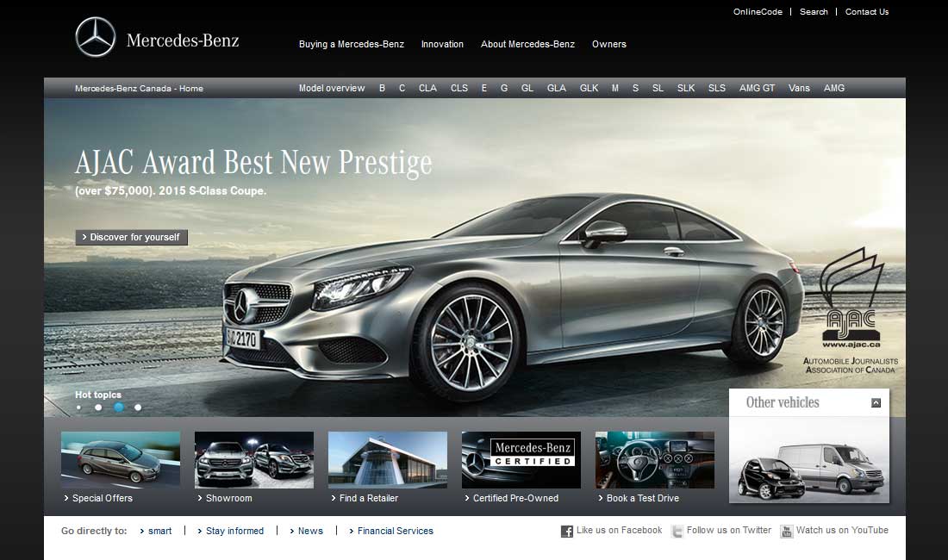Click the AJAC Award Best New Prestige headline

[253, 163]
